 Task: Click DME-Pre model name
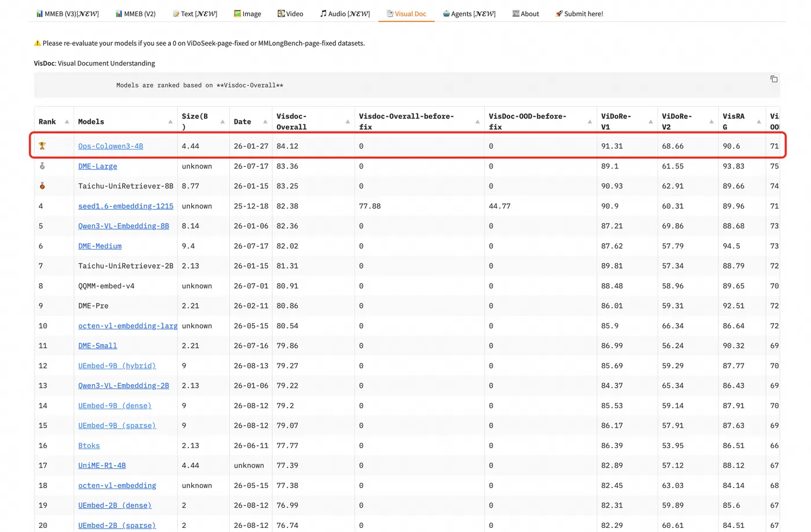point(93,306)
